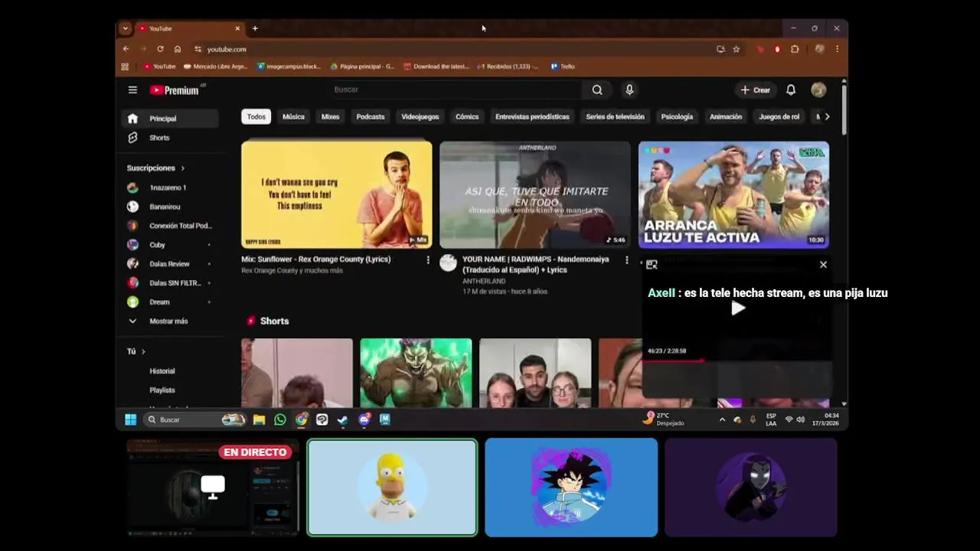This screenshot has width=980, height=551.
Task: Open the Chrome tab search dropdown
Action: (x=126, y=28)
